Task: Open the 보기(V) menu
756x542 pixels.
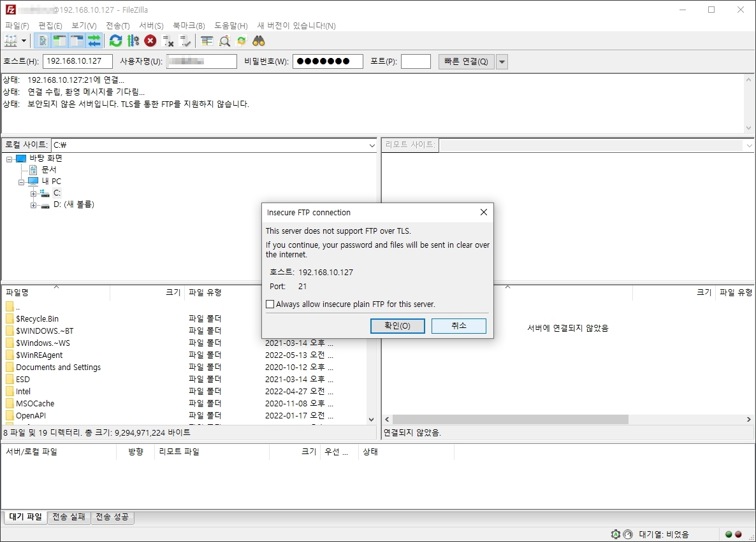Action: pyautogui.click(x=84, y=25)
